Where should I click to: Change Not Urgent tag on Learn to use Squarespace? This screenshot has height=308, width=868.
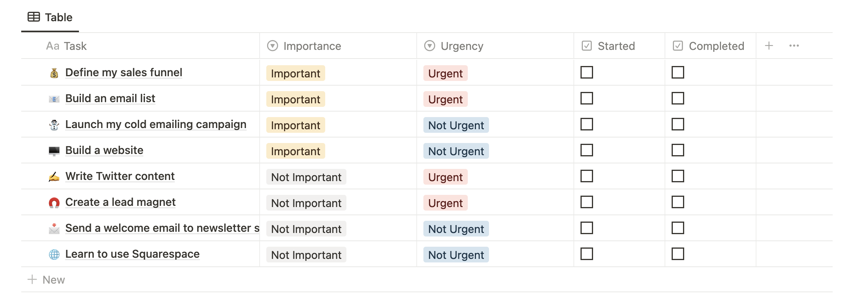456,255
